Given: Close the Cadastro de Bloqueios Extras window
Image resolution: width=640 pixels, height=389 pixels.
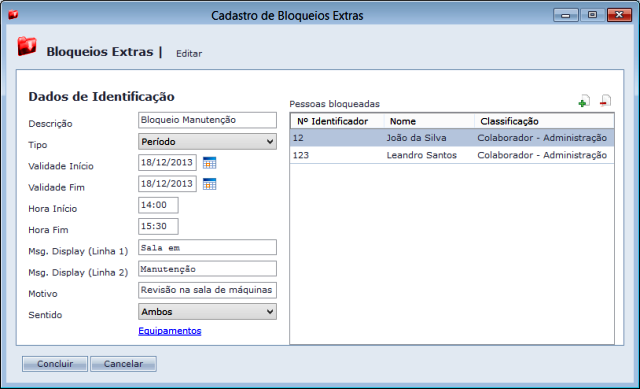Looking at the screenshot, I should pyautogui.click(x=619, y=15).
